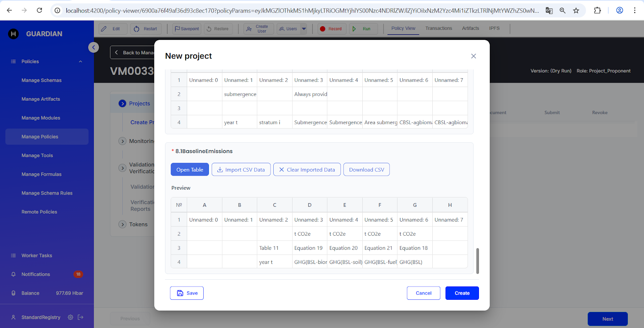Click the green Run play button
The image size is (644, 328).
click(x=363, y=29)
